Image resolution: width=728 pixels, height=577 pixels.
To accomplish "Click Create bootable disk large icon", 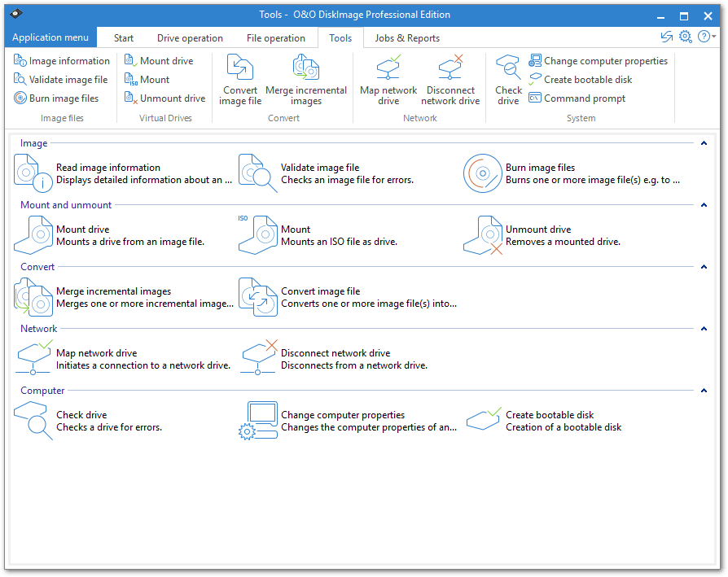I will point(484,418).
